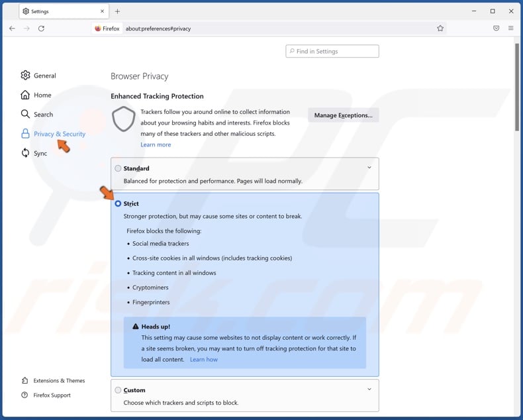Expand the Custom protection details chevron
The height and width of the screenshot is (420, 523).
pos(369,389)
